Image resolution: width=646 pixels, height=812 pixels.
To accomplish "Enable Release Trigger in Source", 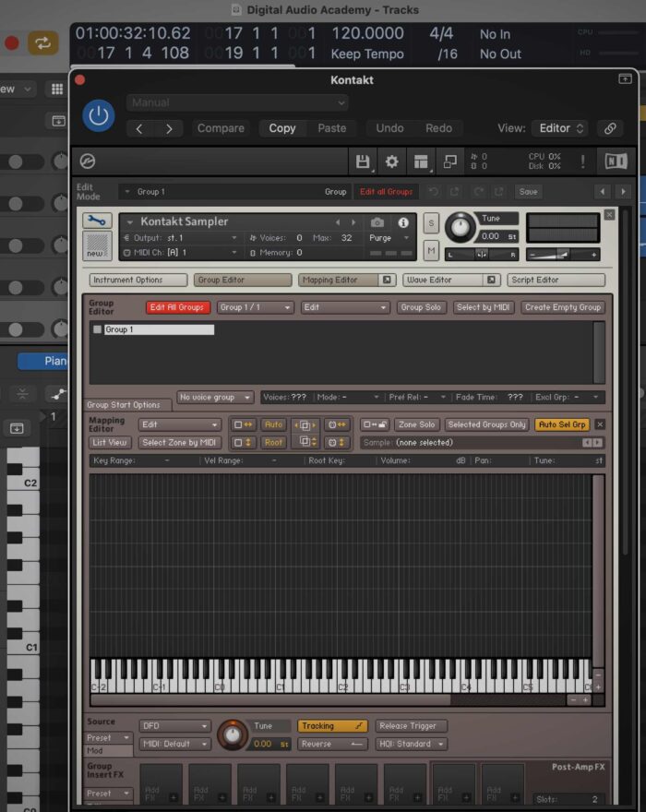I will [412, 726].
